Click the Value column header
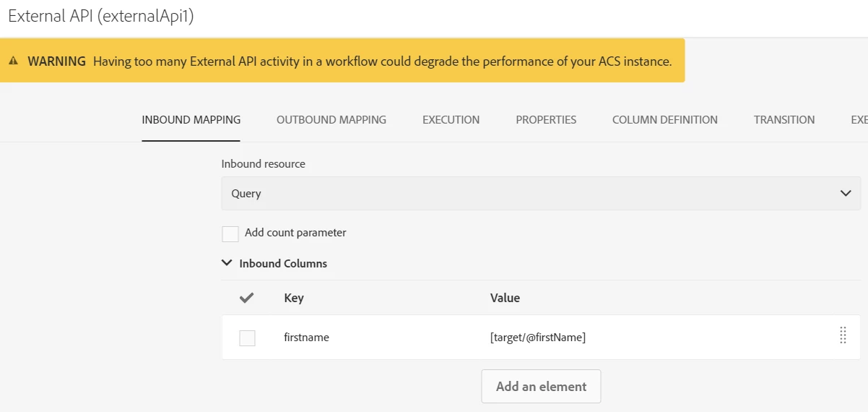The height and width of the screenshot is (412, 868). click(x=505, y=298)
